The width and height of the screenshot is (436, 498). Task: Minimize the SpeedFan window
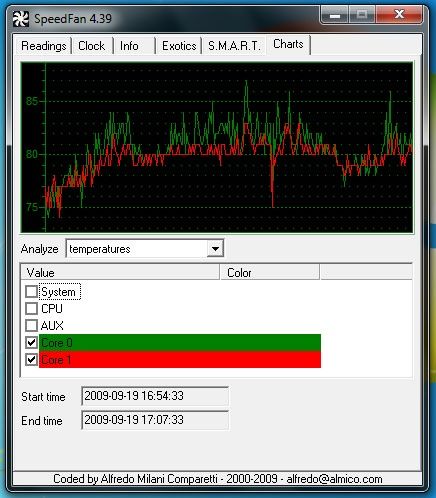[x=335, y=15]
